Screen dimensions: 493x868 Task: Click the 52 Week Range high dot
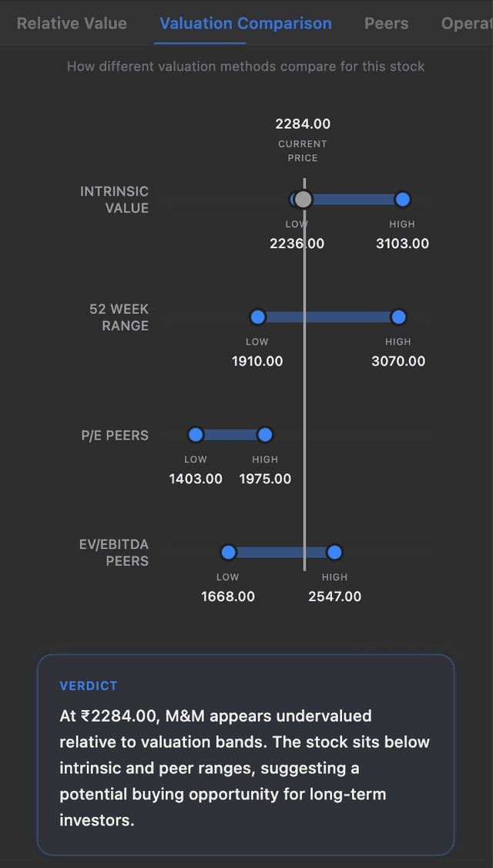tap(398, 317)
